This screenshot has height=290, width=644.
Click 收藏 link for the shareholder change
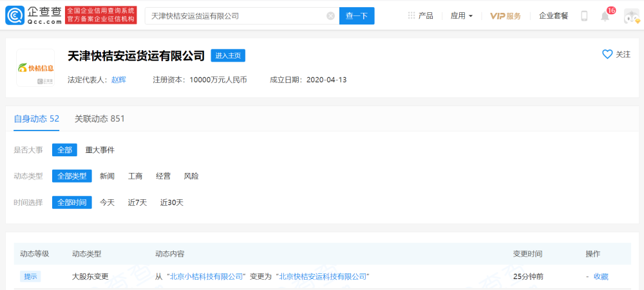click(x=601, y=277)
